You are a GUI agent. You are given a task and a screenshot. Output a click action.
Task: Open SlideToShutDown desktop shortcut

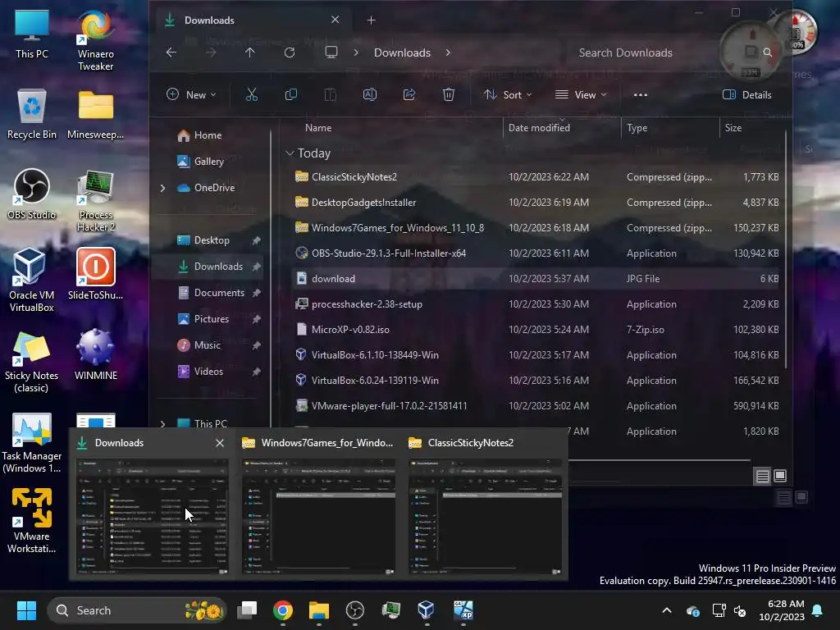click(95, 274)
